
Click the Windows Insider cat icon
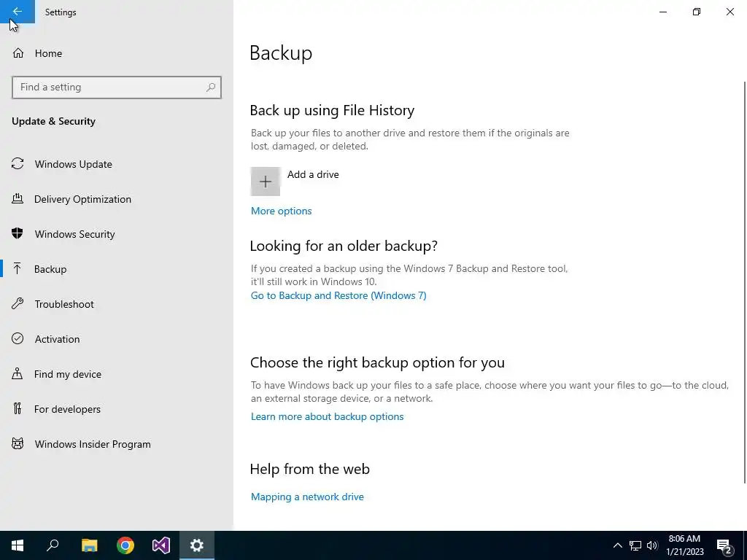coord(18,444)
